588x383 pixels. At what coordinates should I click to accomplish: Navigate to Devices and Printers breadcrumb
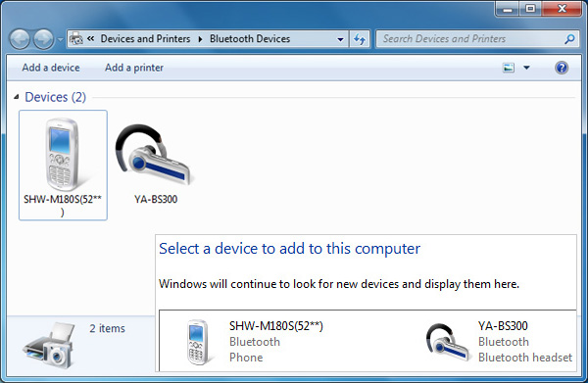click(145, 38)
